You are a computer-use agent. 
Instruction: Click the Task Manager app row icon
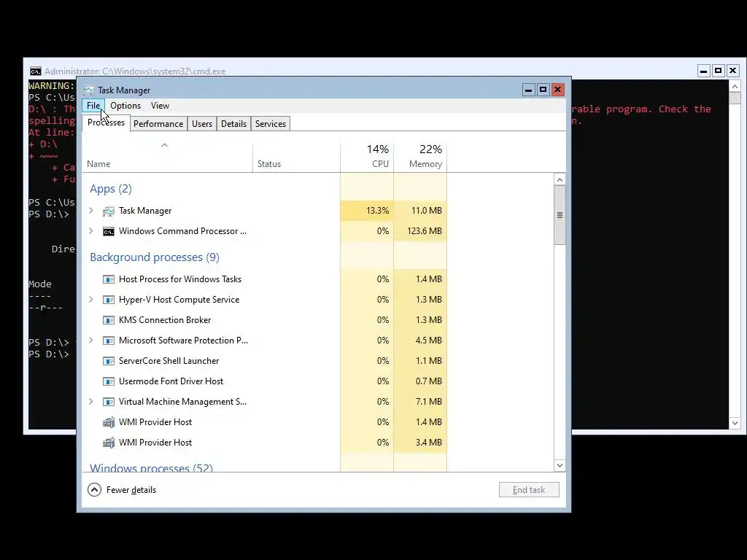[x=109, y=211]
